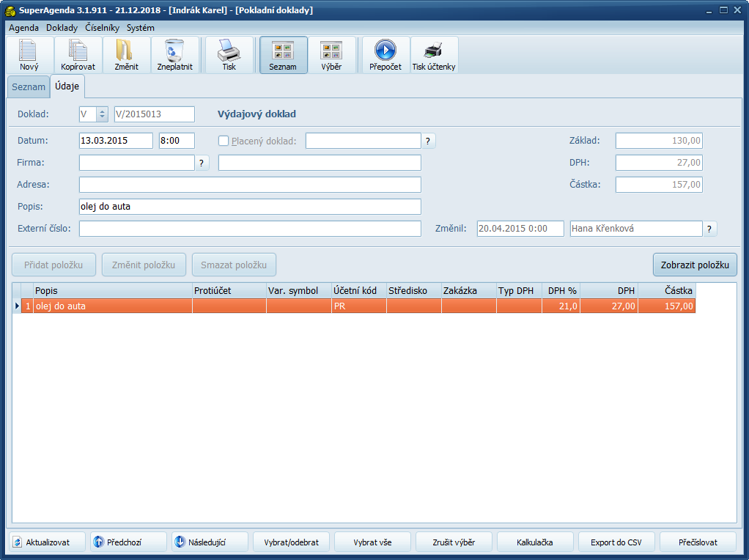Click the Smazat položku button
Image resolution: width=749 pixels, height=560 pixels.
point(234,265)
